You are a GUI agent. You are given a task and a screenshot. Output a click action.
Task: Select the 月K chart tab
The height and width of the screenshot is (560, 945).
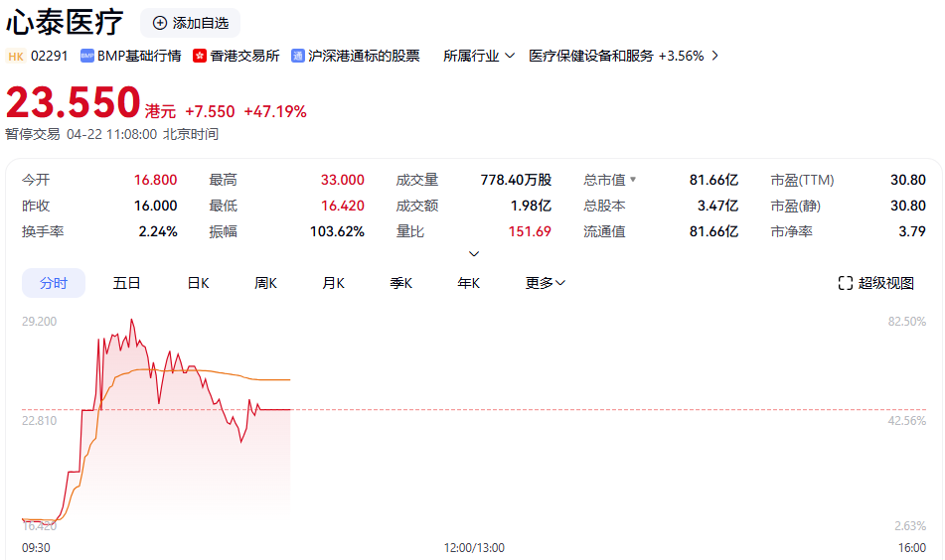coord(333,283)
